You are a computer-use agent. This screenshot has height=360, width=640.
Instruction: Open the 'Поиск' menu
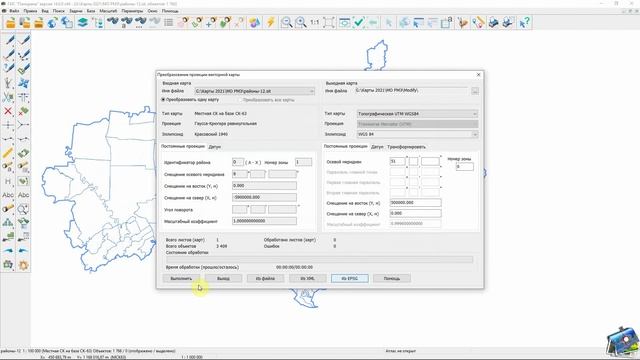(58, 11)
